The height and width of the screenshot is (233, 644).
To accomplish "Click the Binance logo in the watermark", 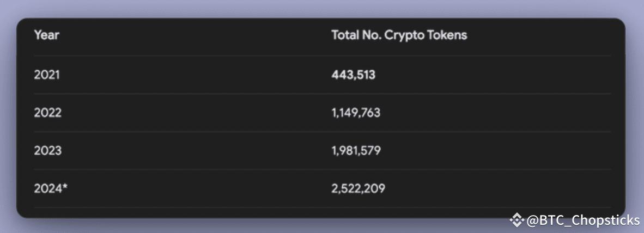I will point(517,220).
